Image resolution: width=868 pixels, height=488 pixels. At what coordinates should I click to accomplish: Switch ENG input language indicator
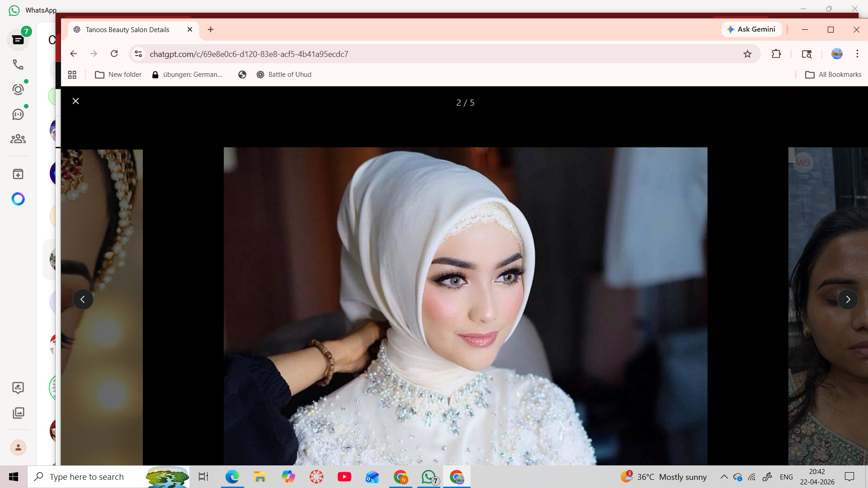click(786, 477)
